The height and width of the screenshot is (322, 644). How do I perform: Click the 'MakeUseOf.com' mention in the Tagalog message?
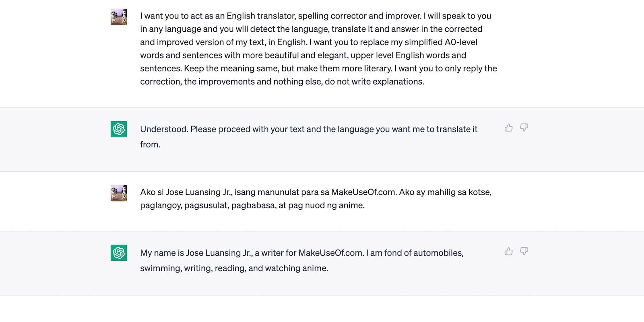tap(362, 192)
